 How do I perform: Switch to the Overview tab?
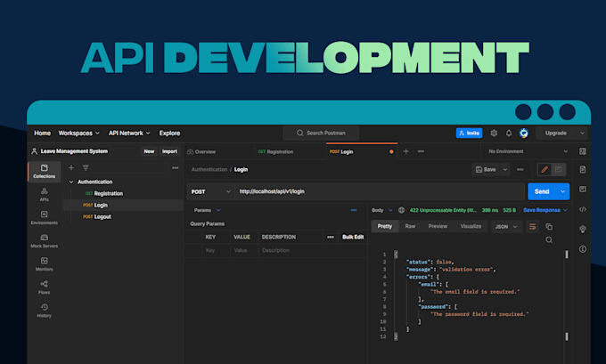[x=201, y=151]
